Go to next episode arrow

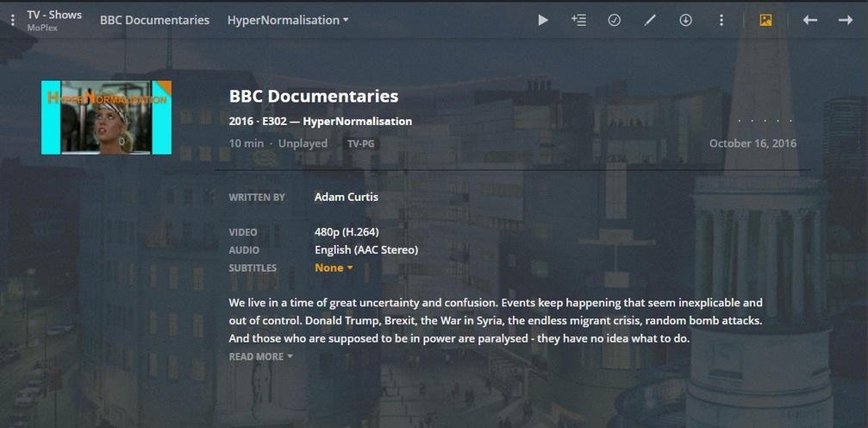[846, 20]
